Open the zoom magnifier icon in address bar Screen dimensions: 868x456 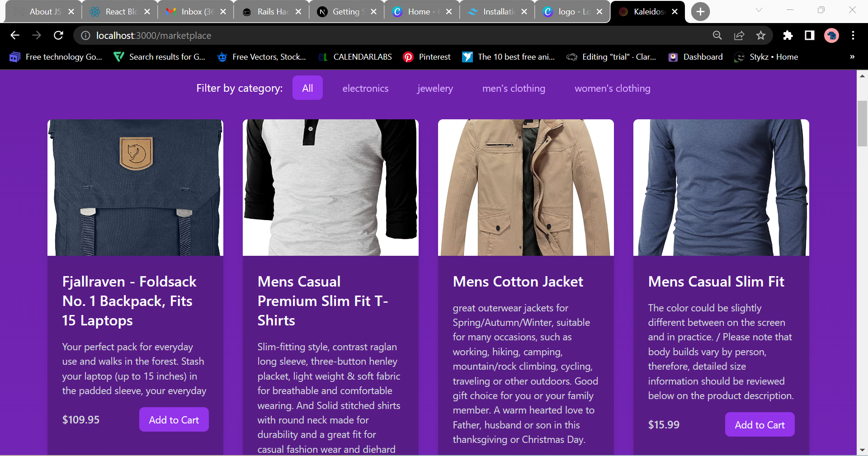click(717, 35)
